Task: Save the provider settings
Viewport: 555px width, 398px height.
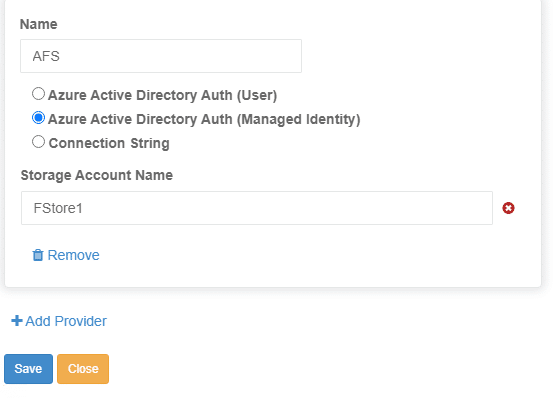Action: point(28,369)
